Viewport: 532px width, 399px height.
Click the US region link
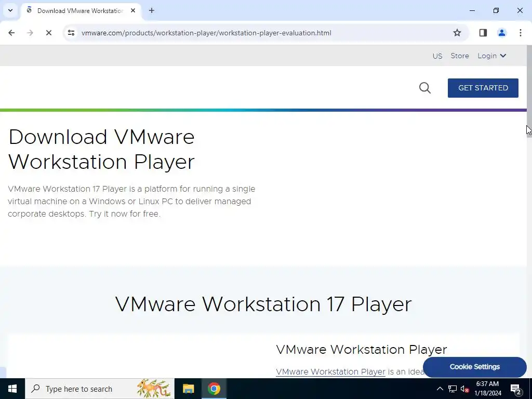(437, 56)
